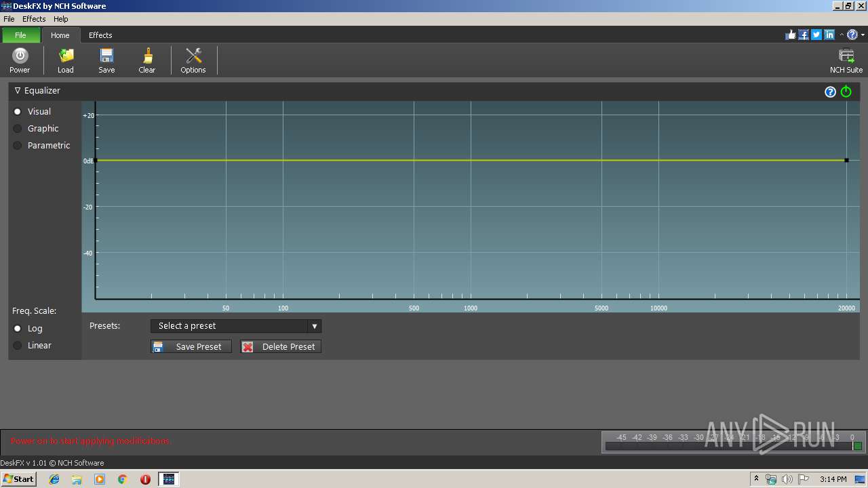
Task: Click the Action Center flag tray icon
Action: pyautogui.click(x=803, y=479)
